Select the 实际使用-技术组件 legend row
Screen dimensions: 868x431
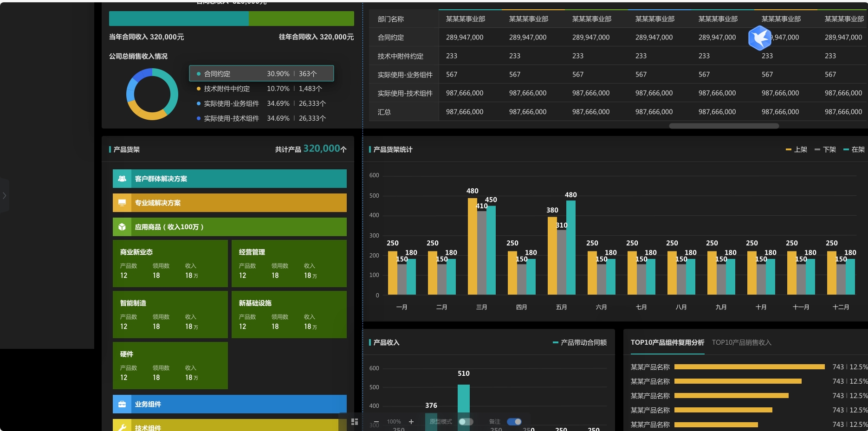pyautogui.click(x=261, y=118)
